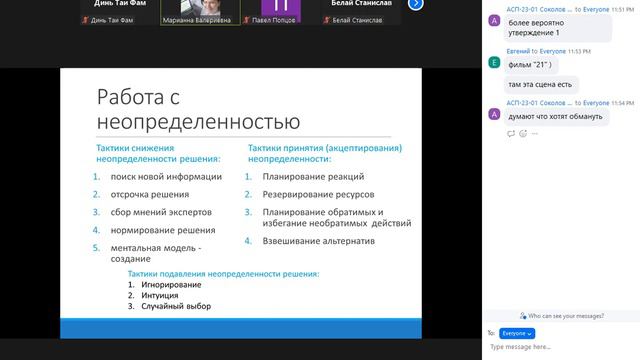Select Павел Попцов's video tile
Viewport: 640px width, 360px height.
[x=281, y=12]
